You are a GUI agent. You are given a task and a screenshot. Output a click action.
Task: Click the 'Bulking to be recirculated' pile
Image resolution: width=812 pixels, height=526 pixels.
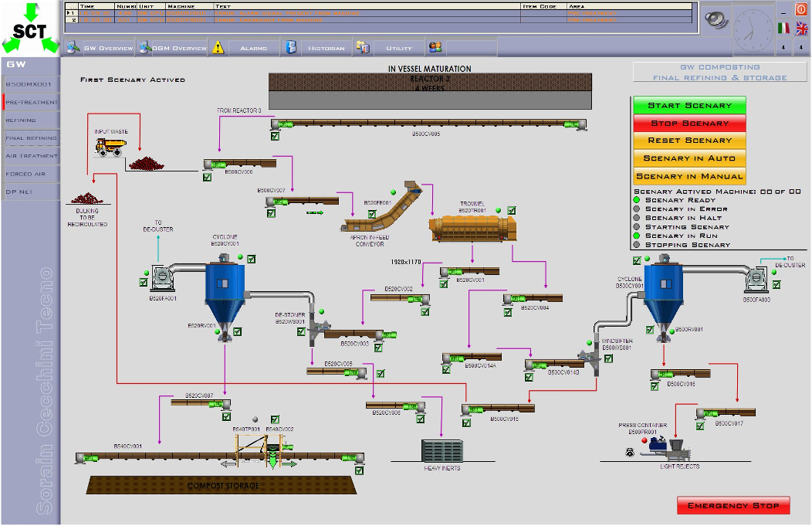point(87,199)
